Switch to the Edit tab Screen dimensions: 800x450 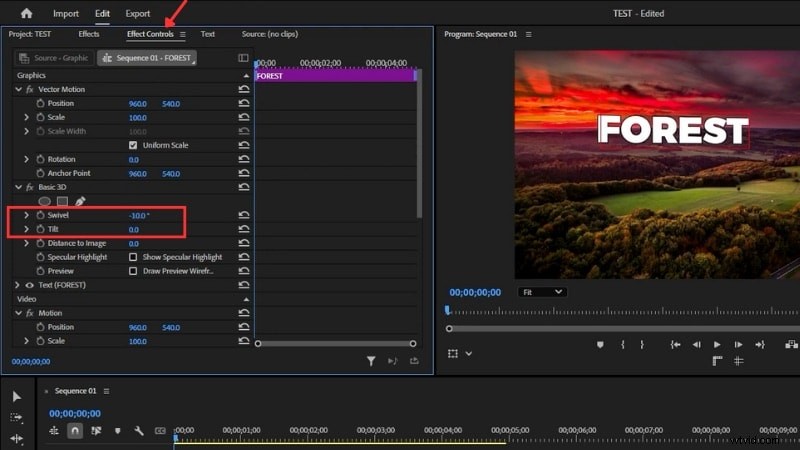pyautogui.click(x=102, y=14)
